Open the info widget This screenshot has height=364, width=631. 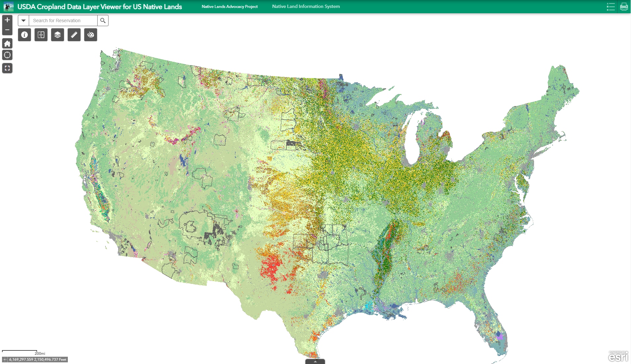pyautogui.click(x=24, y=35)
